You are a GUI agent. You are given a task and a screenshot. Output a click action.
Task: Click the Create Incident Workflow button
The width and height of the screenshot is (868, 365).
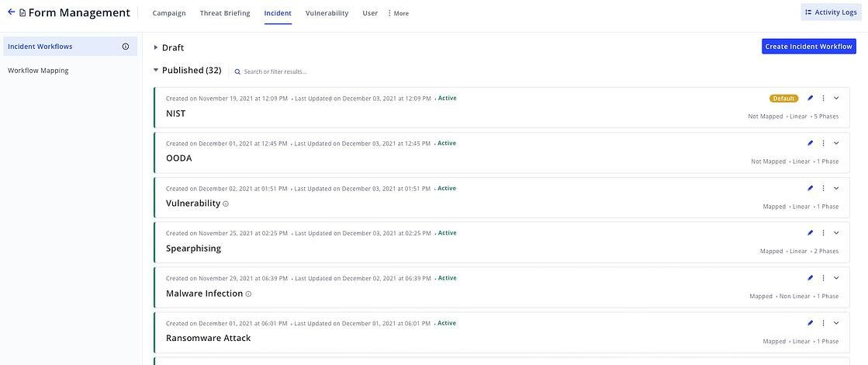pyautogui.click(x=808, y=47)
